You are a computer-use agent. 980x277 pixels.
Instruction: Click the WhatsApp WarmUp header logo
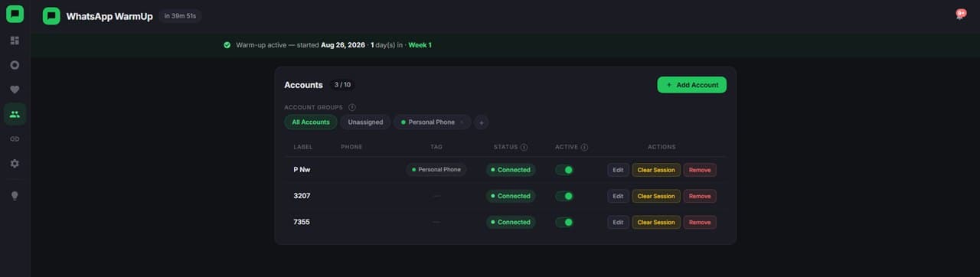(51, 16)
